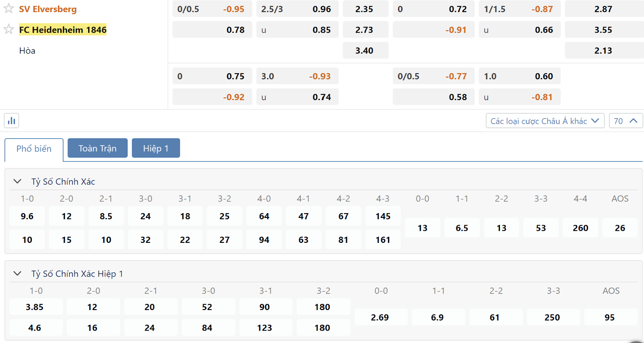Viewport: 644px width, 343px height.
Task: Pick correct score 0-0 odds 13
Action: tap(422, 228)
